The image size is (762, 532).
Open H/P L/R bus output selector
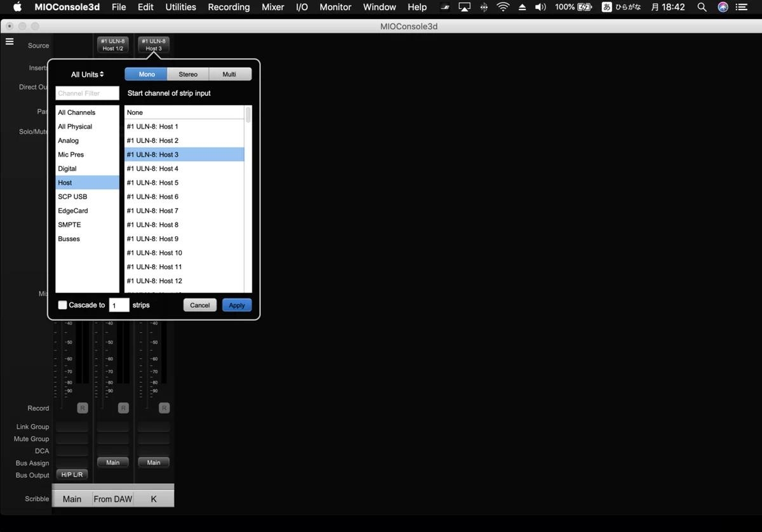72,474
